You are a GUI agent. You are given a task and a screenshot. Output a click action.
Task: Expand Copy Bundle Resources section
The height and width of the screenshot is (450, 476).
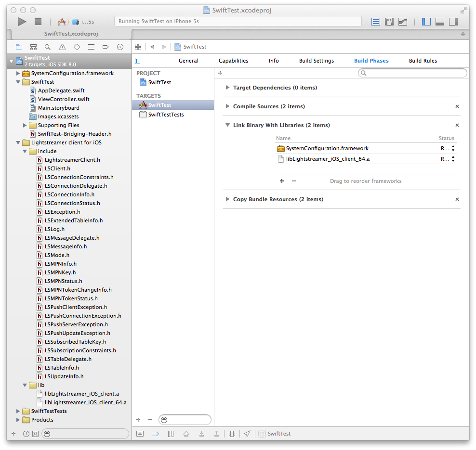[227, 199]
